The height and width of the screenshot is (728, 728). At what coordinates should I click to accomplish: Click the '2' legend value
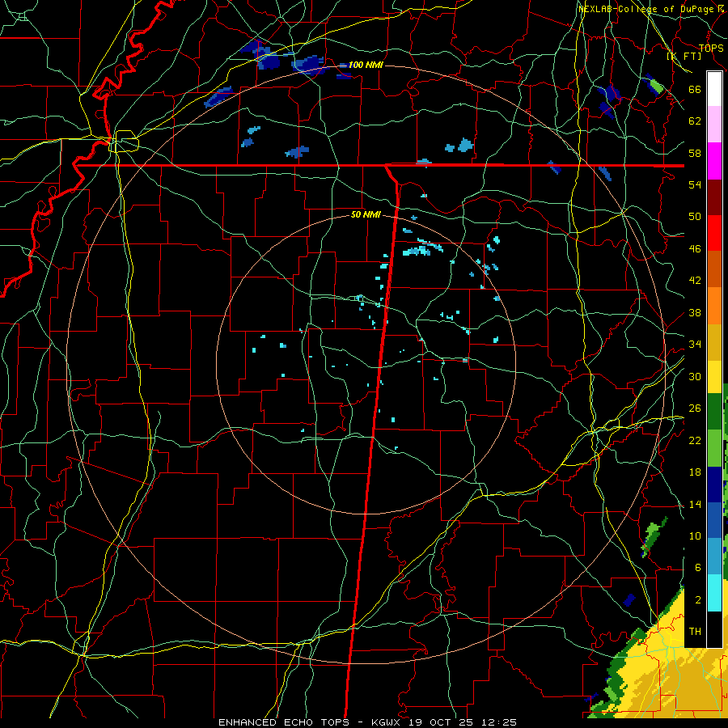pos(697,600)
